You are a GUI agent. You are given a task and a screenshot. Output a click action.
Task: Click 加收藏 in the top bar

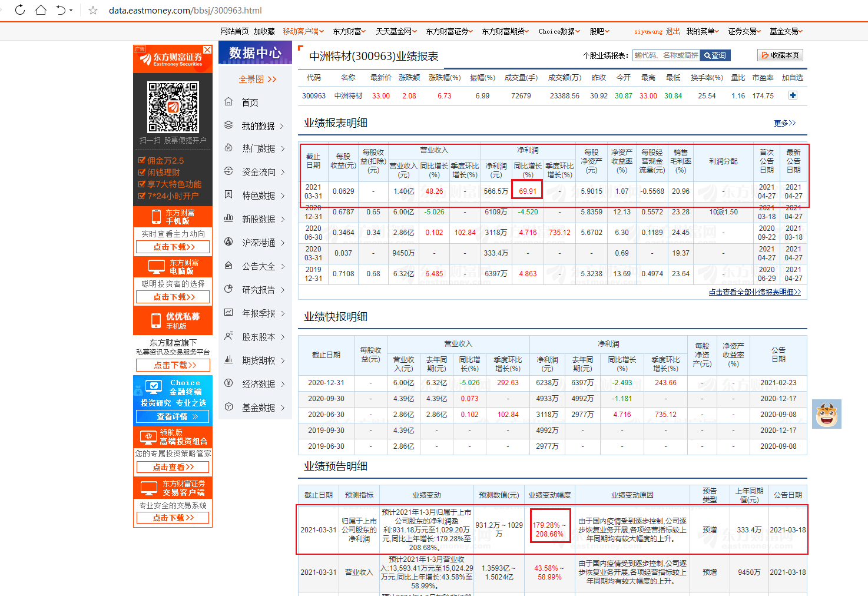[x=264, y=31]
